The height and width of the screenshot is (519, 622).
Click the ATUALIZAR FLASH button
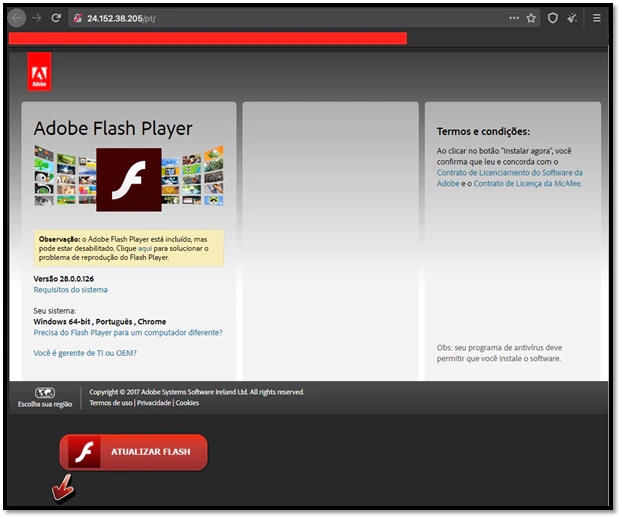134,452
